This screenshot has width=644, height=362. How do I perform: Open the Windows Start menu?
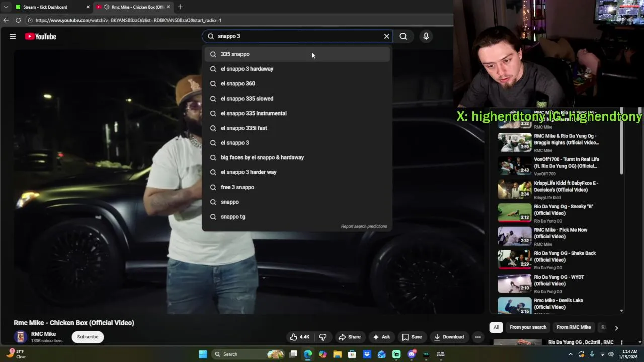(x=203, y=354)
